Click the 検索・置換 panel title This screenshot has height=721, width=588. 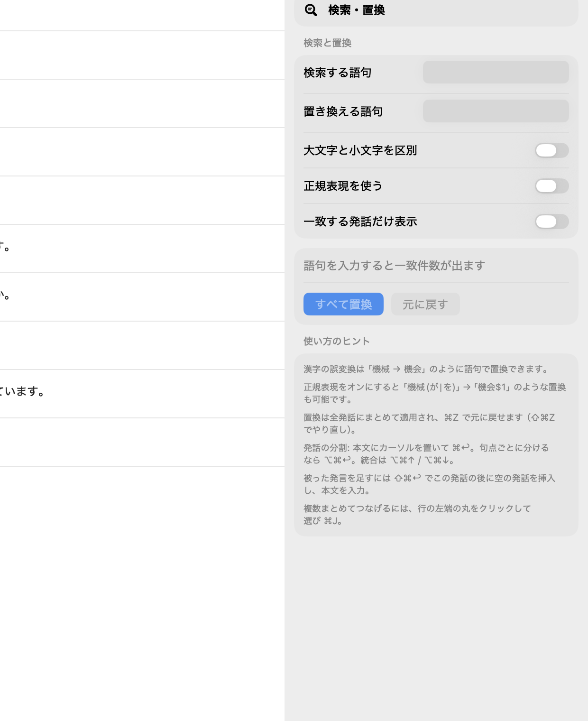click(x=357, y=10)
